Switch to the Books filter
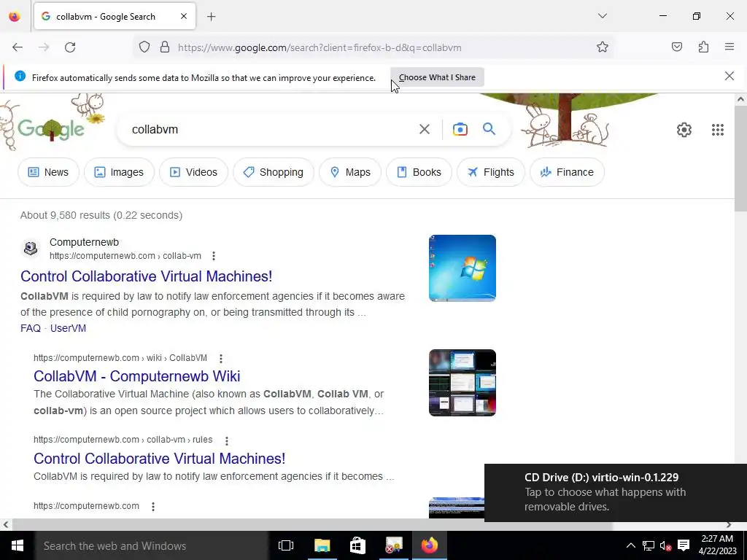The height and width of the screenshot is (560, 747). pyautogui.click(x=419, y=172)
